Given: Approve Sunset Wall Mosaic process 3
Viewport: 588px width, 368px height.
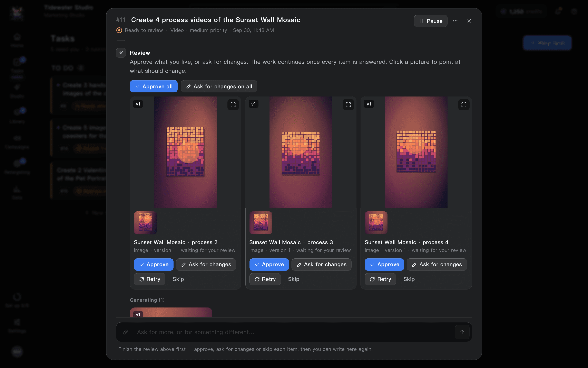Looking at the screenshot, I should tap(269, 265).
